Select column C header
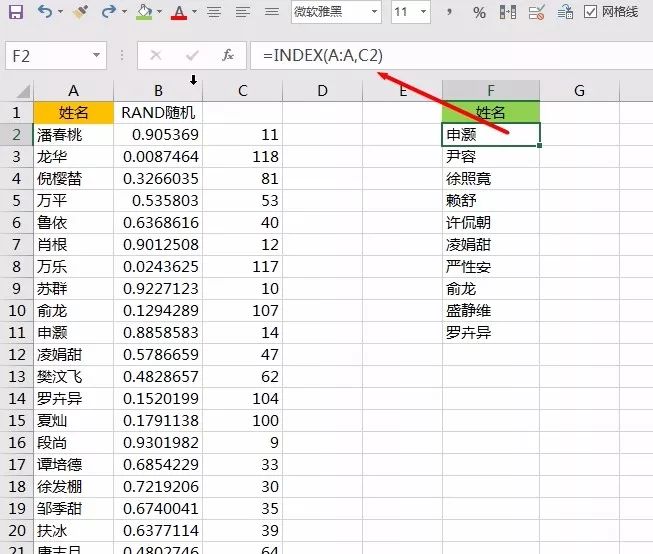 click(243, 90)
